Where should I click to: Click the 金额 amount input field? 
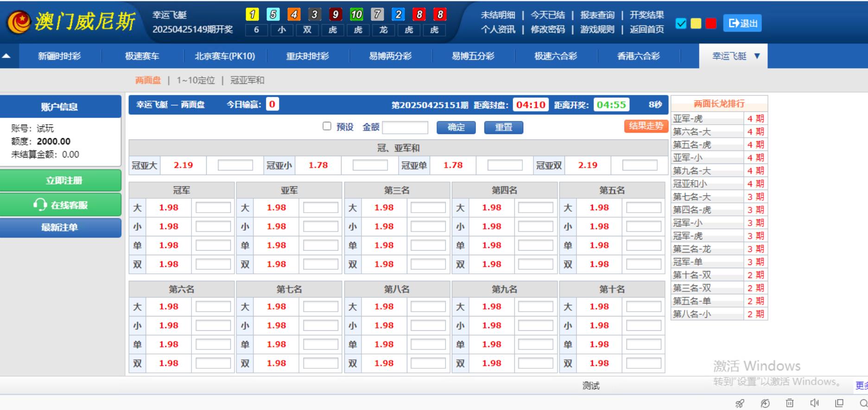405,127
